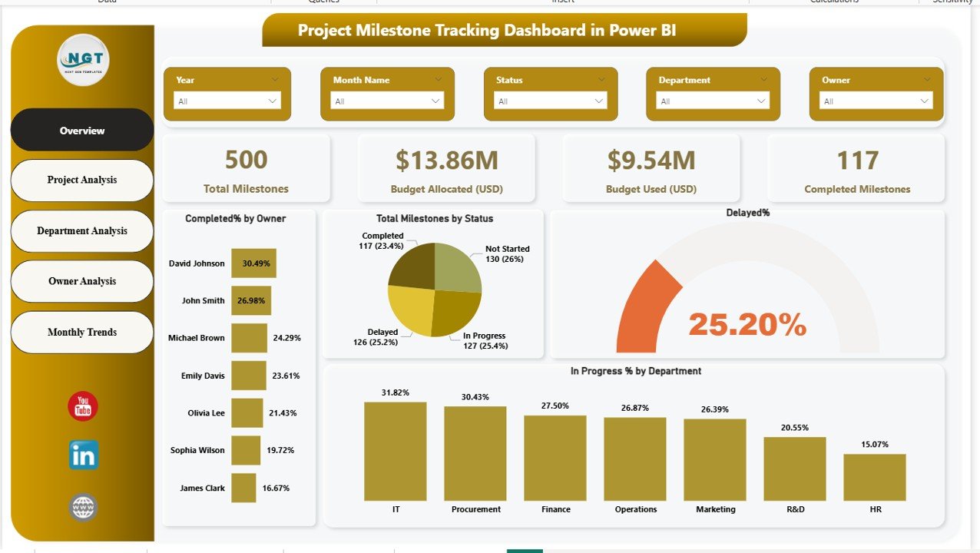This screenshot has width=980, height=553.
Task: Switch to the Insert ribbon tab
Action: tap(563, 2)
